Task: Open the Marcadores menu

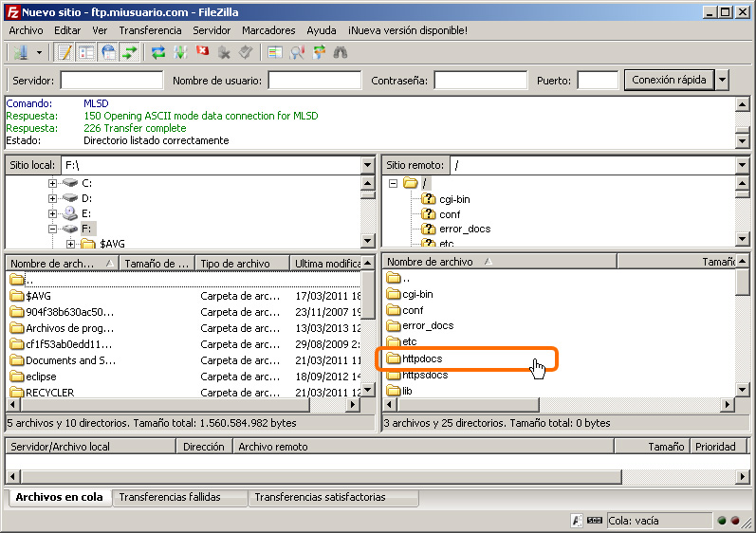Action: click(268, 30)
